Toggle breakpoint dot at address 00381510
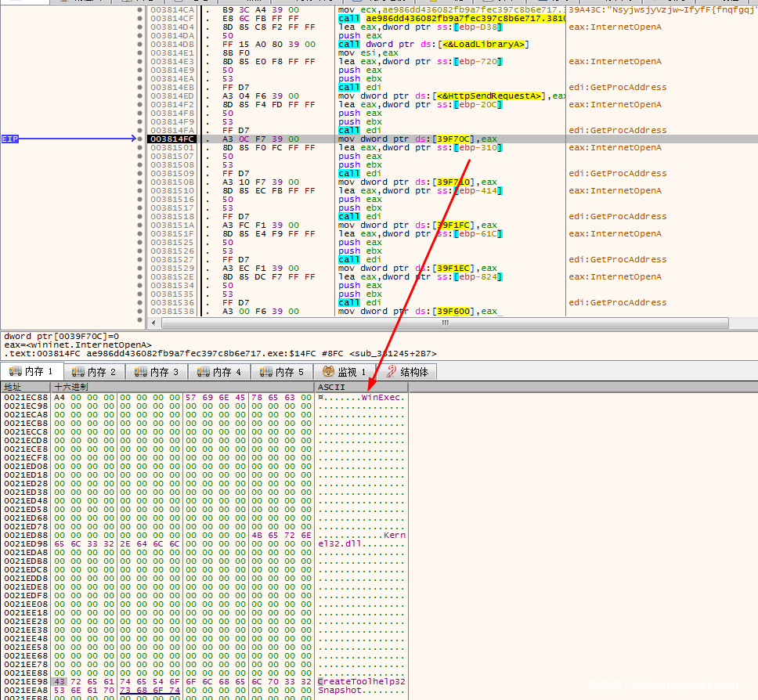Viewport: 758px width, 700px height. (x=140, y=191)
